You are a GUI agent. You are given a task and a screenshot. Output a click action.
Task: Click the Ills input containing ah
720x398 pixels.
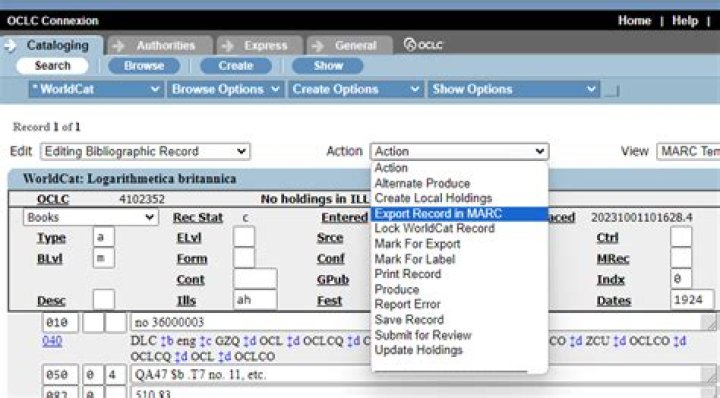255,300
